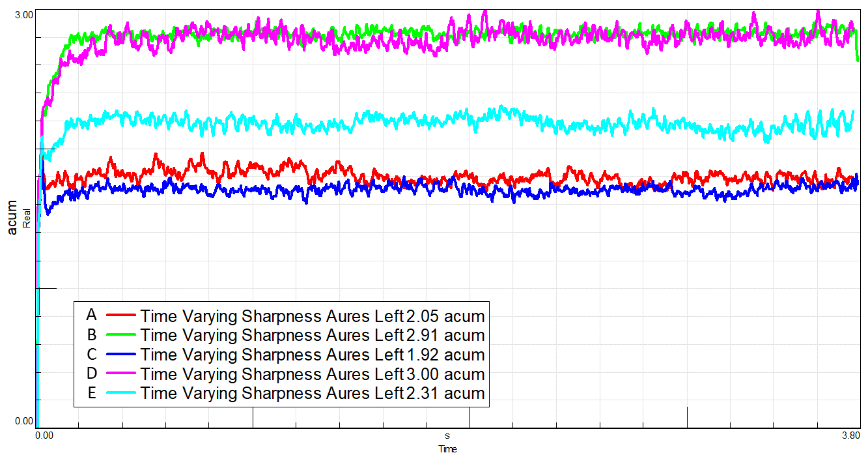The width and height of the screenshot is (868, 455).
Task: Click the 3.00 acum value in the legend
Action: (445, 375)
